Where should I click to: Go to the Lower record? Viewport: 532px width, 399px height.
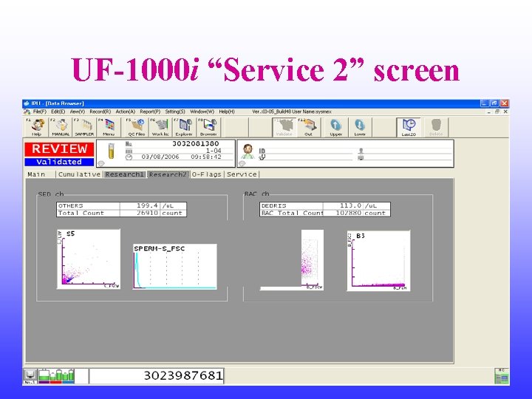tap(360, 127)
